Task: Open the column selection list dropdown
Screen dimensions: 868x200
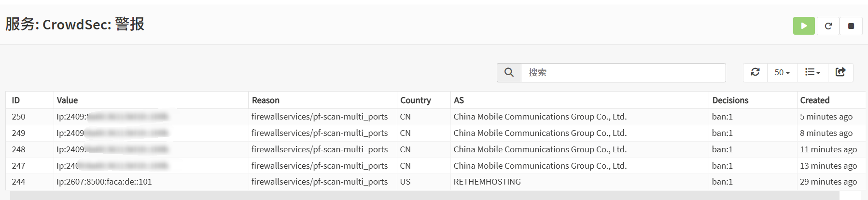Action: coord(812,72)
